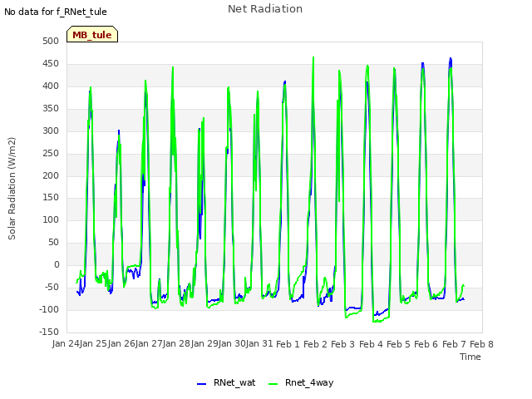The image size is (532, 399).
Task: Click the 400 y-axis tick label
Action: coord(51,86)
